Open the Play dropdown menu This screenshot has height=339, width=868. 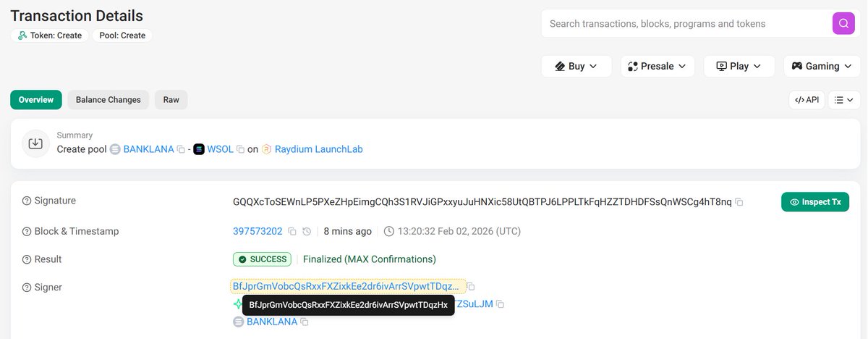[739, 66]
